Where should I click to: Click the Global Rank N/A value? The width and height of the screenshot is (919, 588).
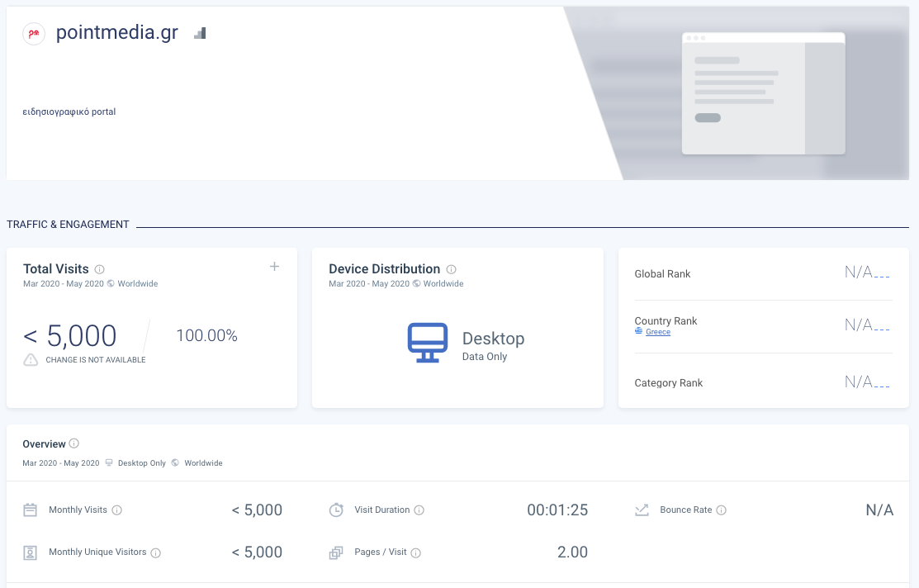pos(868,272)
